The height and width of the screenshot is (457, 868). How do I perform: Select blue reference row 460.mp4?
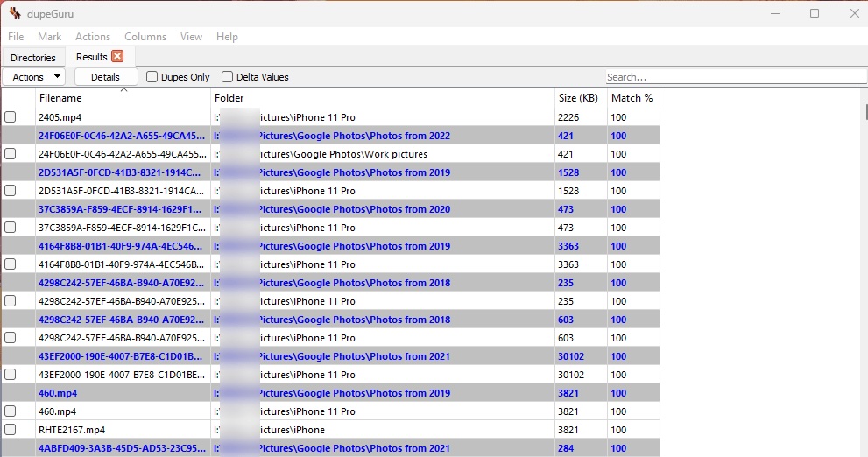(x=330, y=393)
